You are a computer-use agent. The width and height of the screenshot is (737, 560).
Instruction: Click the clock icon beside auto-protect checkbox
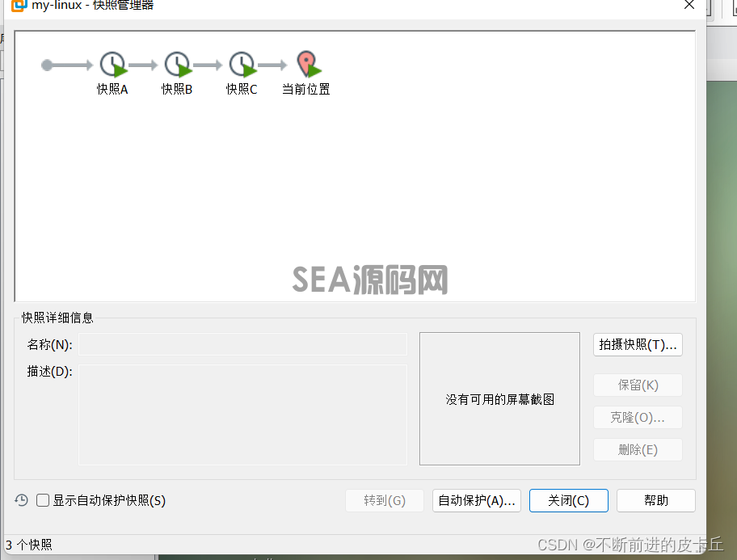(x=21, y=500)
